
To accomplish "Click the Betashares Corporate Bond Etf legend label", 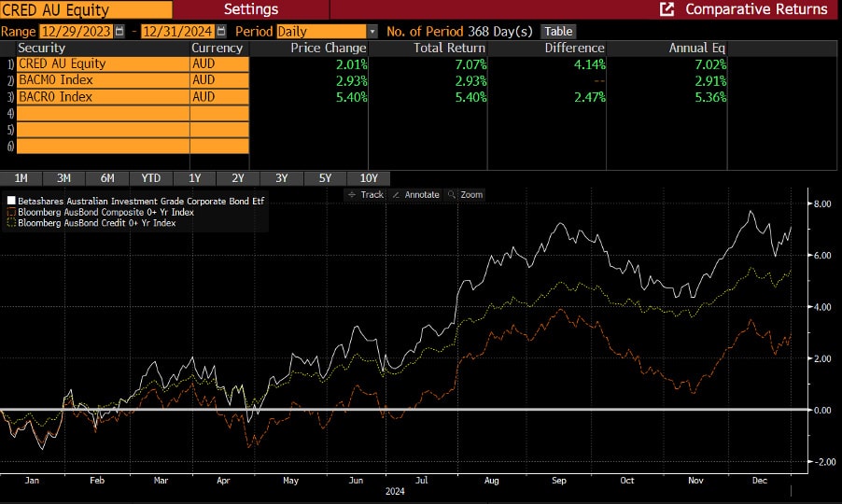I will point(141,201).
